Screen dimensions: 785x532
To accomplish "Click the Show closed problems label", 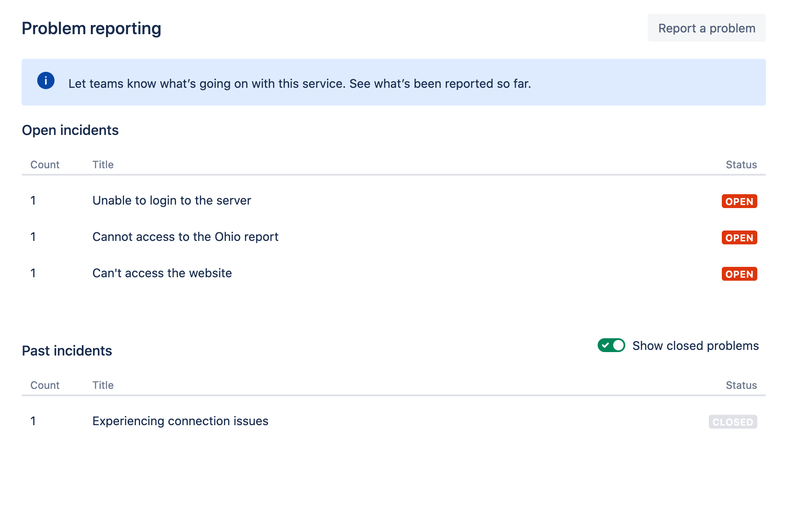I will pyautogui.click(x=695, y=346).
